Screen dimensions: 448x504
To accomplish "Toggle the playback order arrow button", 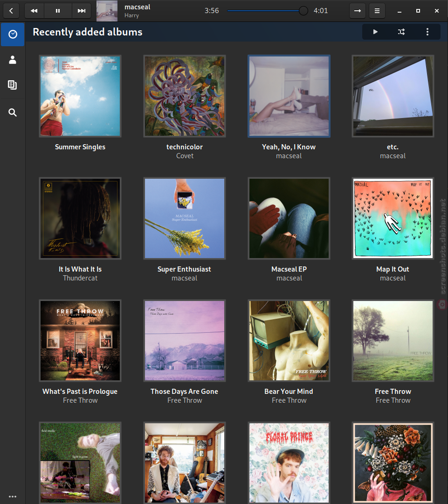I will (x=358, y=11).
